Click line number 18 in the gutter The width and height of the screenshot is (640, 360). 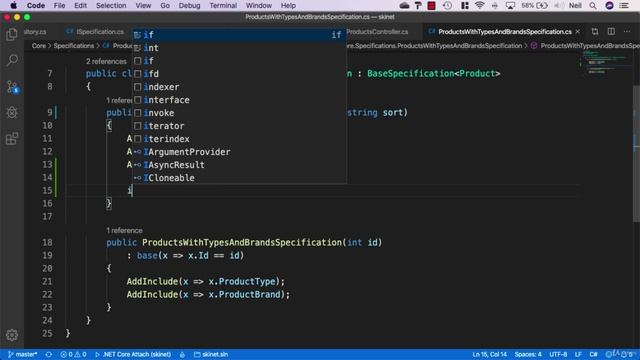click(47, 242)
